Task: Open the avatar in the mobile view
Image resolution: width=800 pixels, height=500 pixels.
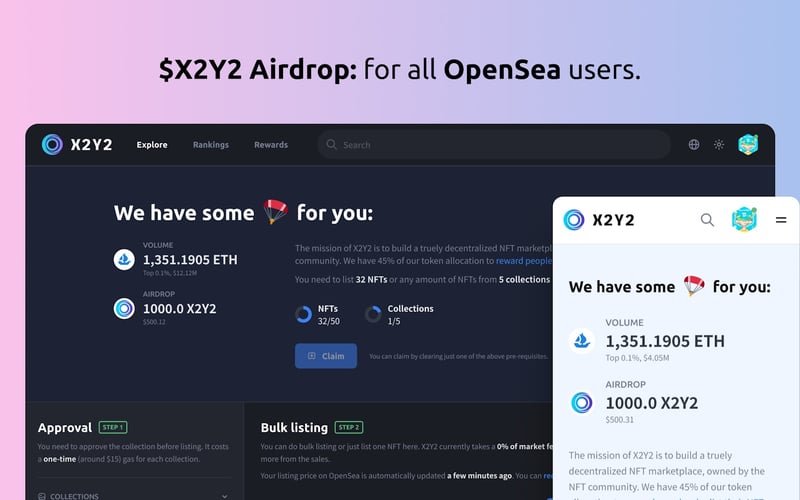Action: coord(744,219)
